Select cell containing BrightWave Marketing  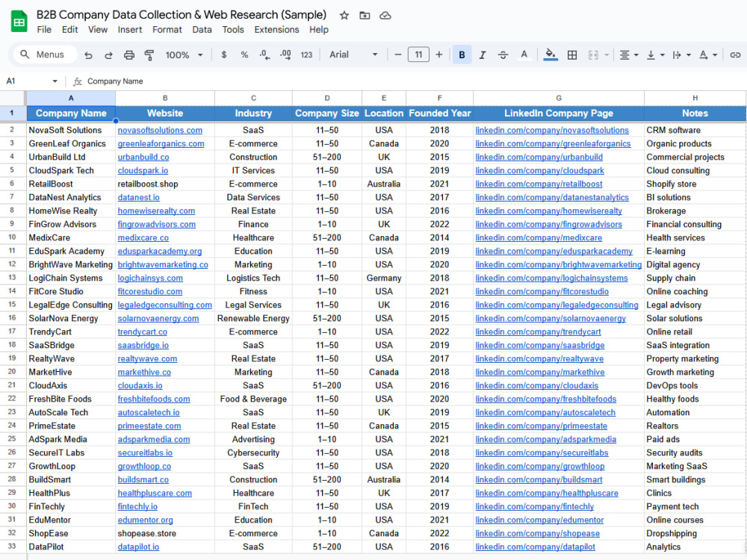[x=70, y=264]
